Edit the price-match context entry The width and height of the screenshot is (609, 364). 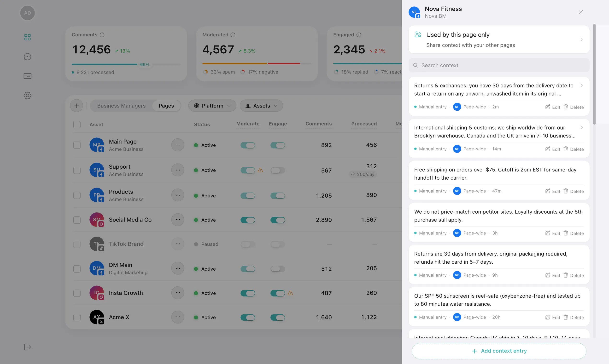click(553, 233)
